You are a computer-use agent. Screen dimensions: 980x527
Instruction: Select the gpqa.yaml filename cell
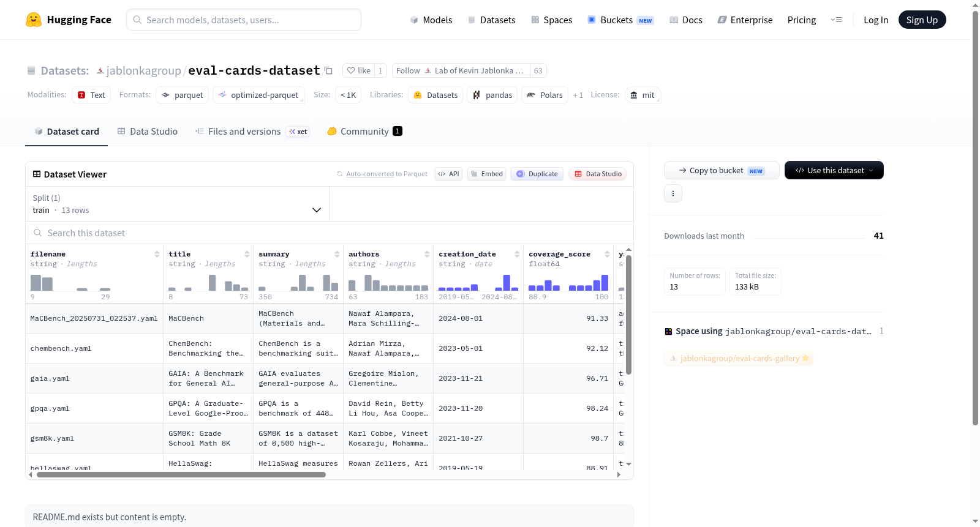pyautogui.click(x=94, y=408)
